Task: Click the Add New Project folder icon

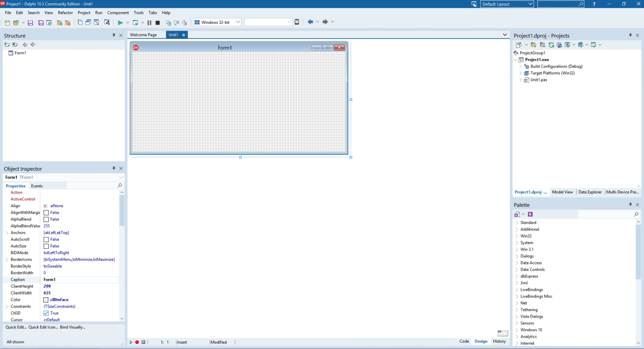Action: point(533,45)
